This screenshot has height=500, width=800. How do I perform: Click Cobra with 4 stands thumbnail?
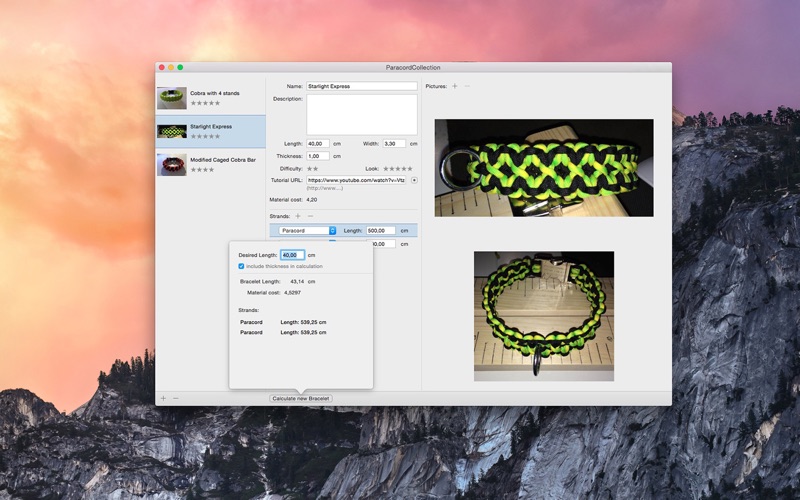tap(172, 98)
